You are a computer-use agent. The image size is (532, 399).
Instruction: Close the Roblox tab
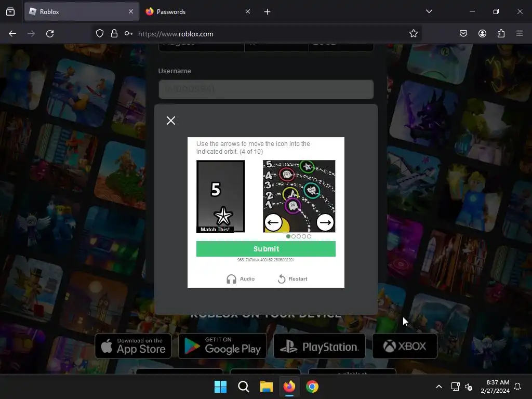pyautogui.click(x=131, y=11)
